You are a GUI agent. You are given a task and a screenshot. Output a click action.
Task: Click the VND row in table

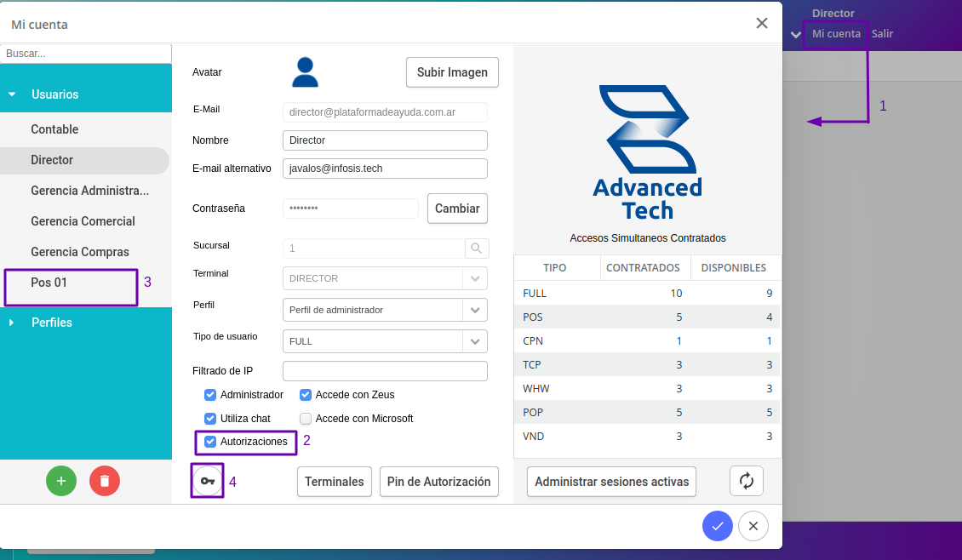(647, 437)
